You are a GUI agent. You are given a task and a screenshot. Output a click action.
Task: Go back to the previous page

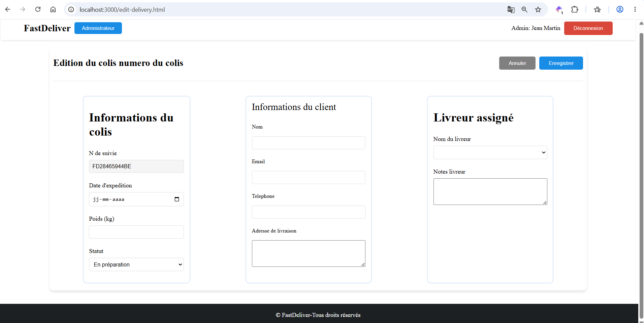click(8, 9)
